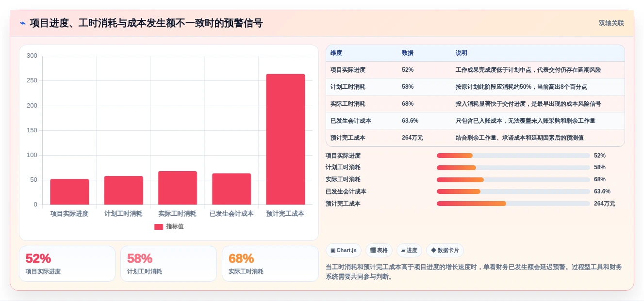
Task: Click the 计划工时消耗 chart bar
Action: point(123,190)
